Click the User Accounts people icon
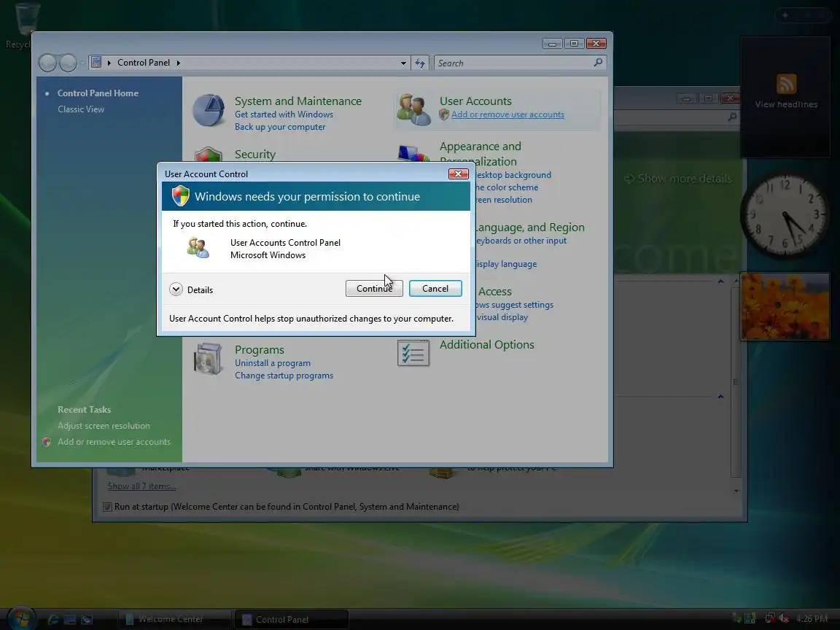 point(413,110)
